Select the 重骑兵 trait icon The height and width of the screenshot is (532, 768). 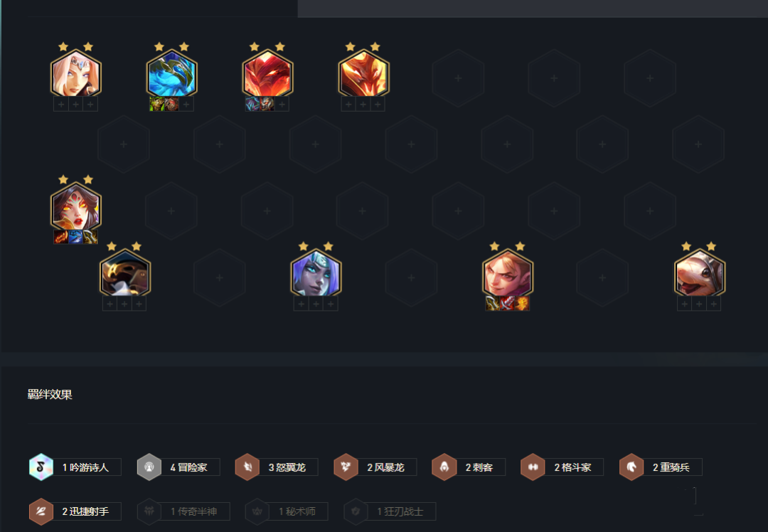coord(631,467)
